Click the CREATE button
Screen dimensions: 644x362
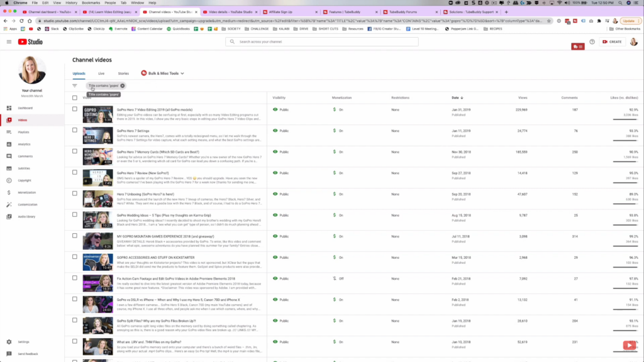coord(612,41)
